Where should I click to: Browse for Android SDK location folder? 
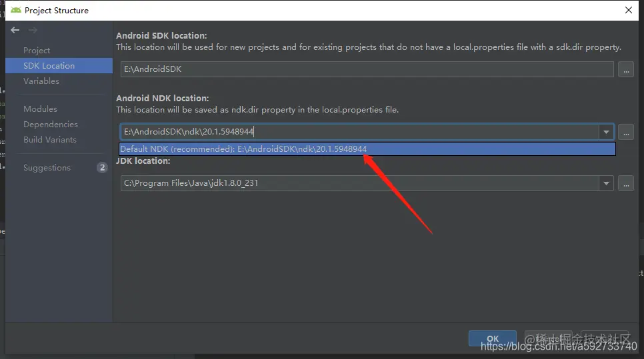click(626, 69)
